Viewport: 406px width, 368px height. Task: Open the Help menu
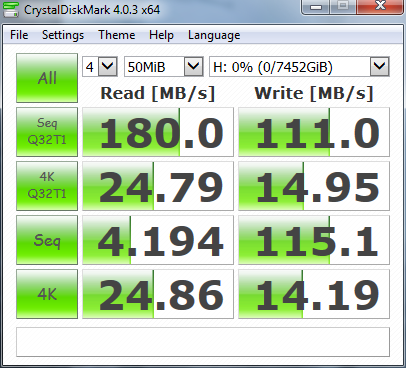click(161, 35)
